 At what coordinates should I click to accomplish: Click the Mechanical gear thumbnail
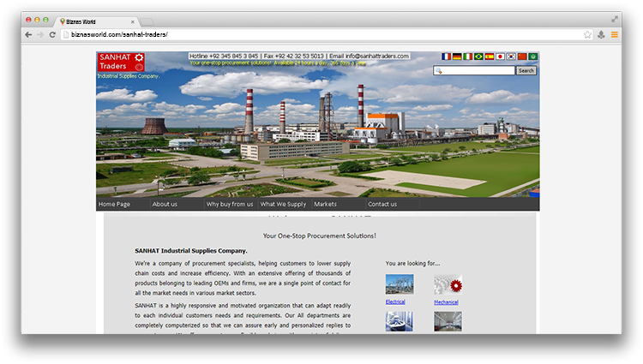pos(448,284)
